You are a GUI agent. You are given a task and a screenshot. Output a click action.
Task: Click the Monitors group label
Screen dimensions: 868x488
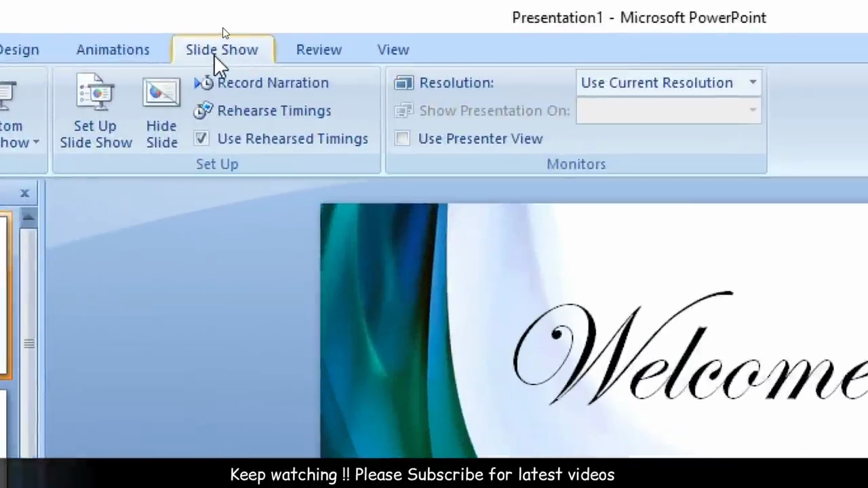point(576,164)
